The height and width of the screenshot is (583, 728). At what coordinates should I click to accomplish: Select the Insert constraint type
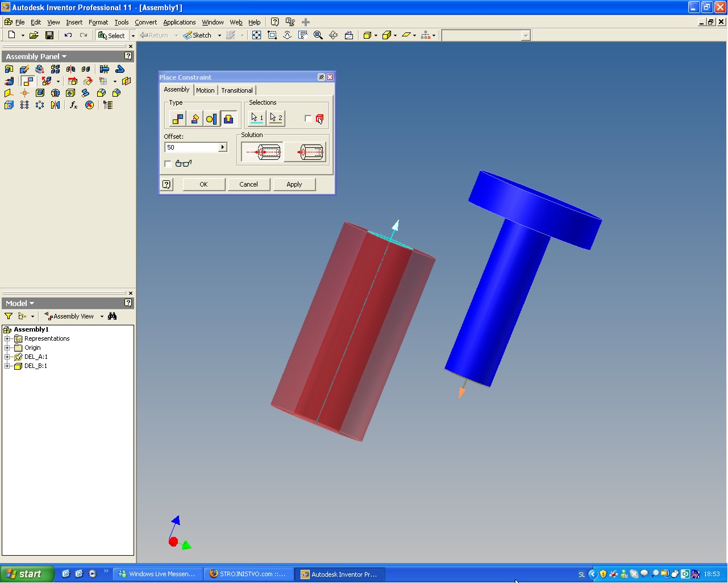228,119
